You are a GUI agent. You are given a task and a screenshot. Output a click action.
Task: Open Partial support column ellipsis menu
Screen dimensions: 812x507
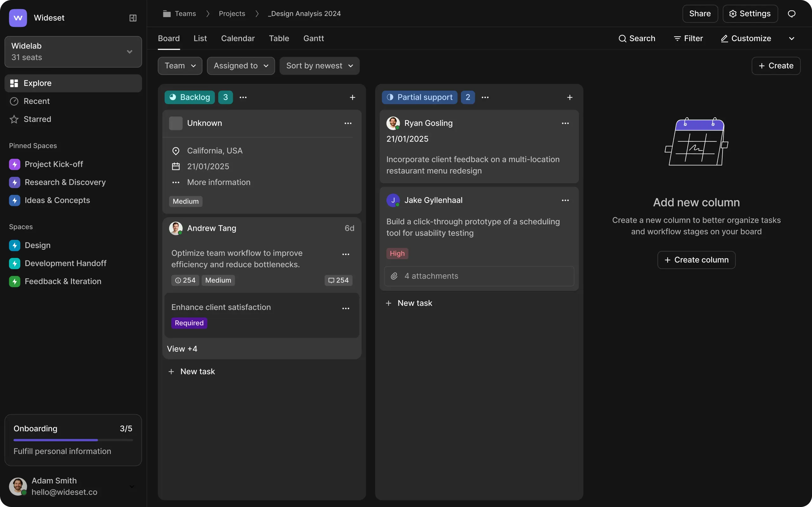485,97
